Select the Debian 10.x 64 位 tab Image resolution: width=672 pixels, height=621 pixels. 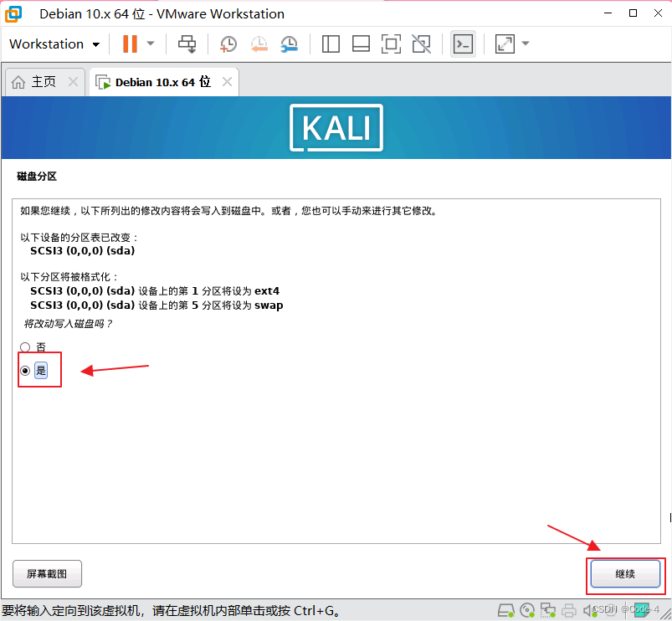157,81
